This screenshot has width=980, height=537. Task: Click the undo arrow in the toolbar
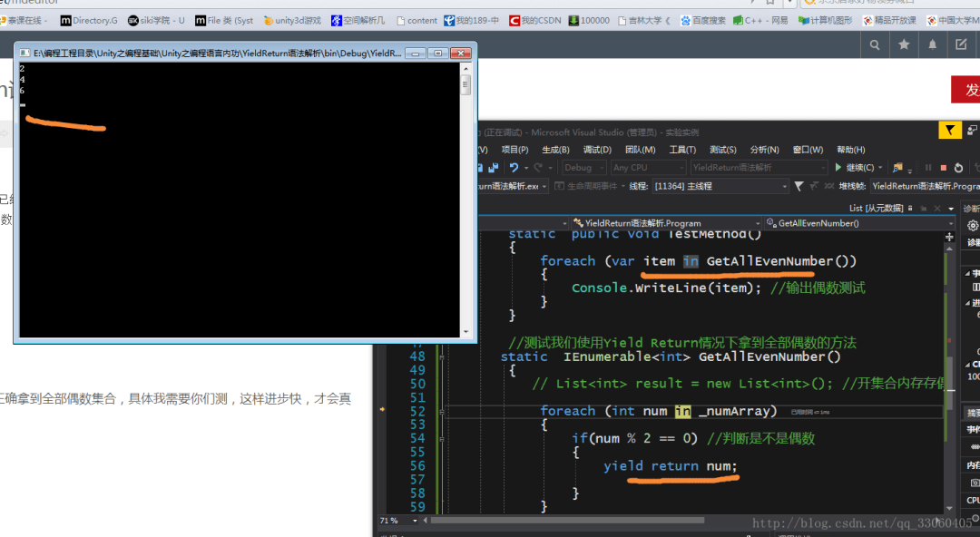514,168
